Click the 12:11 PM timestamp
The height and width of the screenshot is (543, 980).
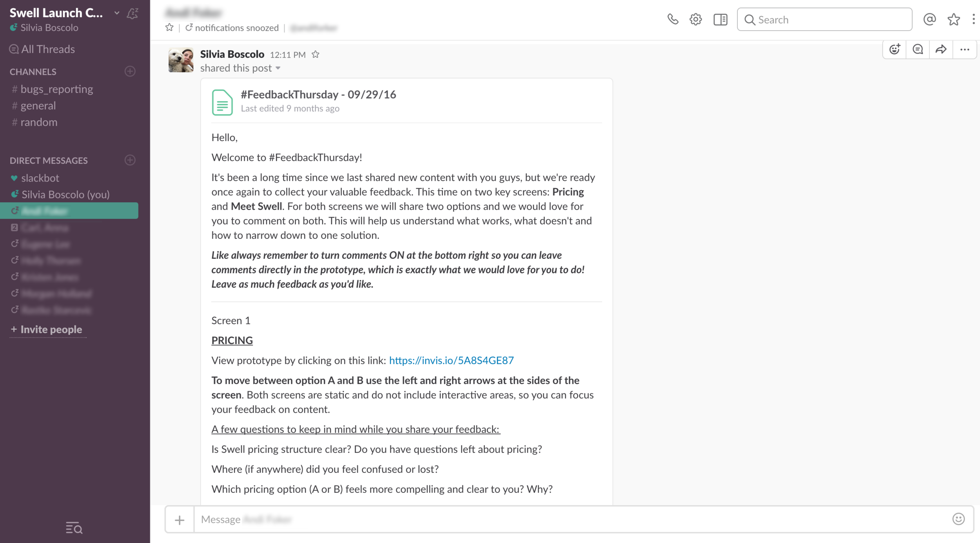pyautogui.click(x=288, y=55)
